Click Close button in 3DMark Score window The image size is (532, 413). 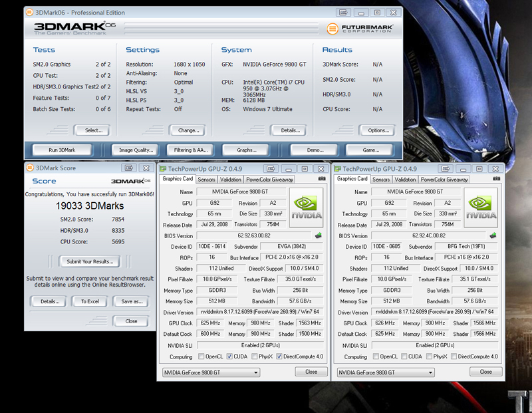(x=131, y=321)
